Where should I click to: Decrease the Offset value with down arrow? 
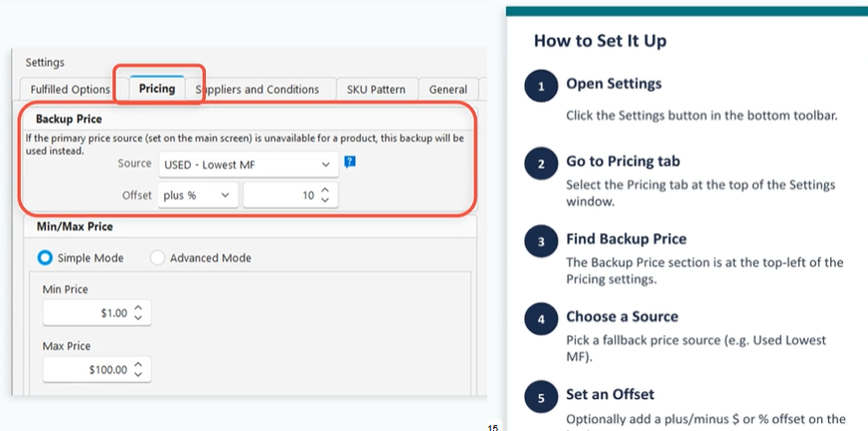click(x=325, y=200)
